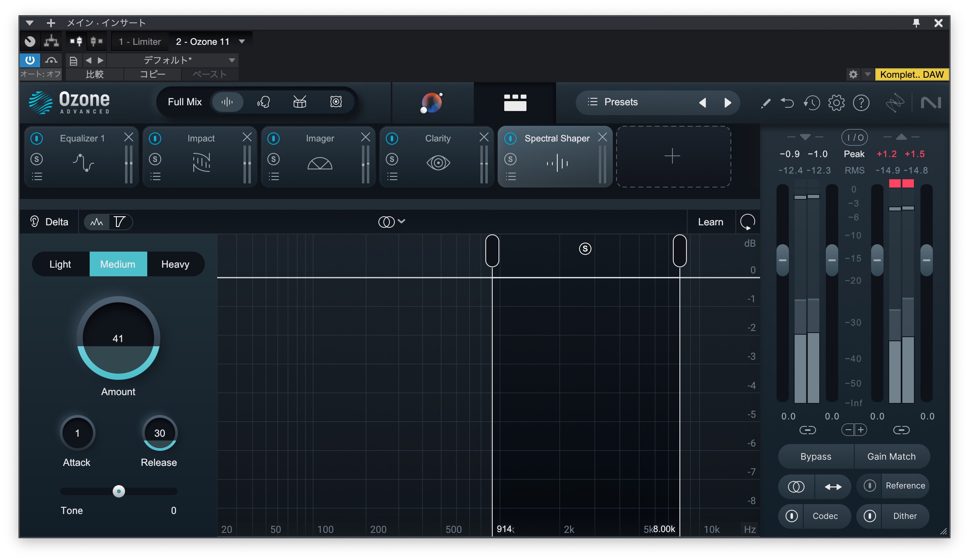Toggle the Equalizer 1 power button
Screen dimensions: 969x560
click(37, 139)
